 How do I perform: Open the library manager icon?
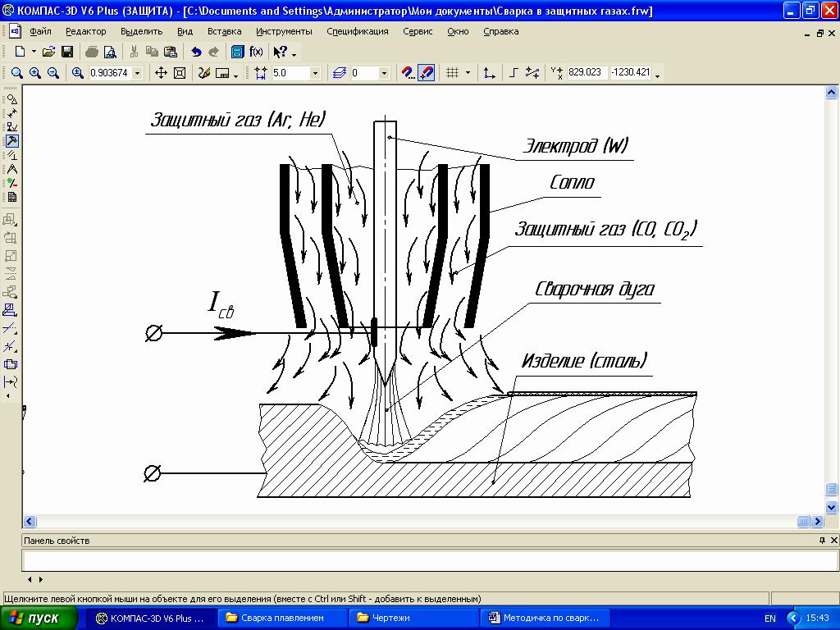[237, 52]
